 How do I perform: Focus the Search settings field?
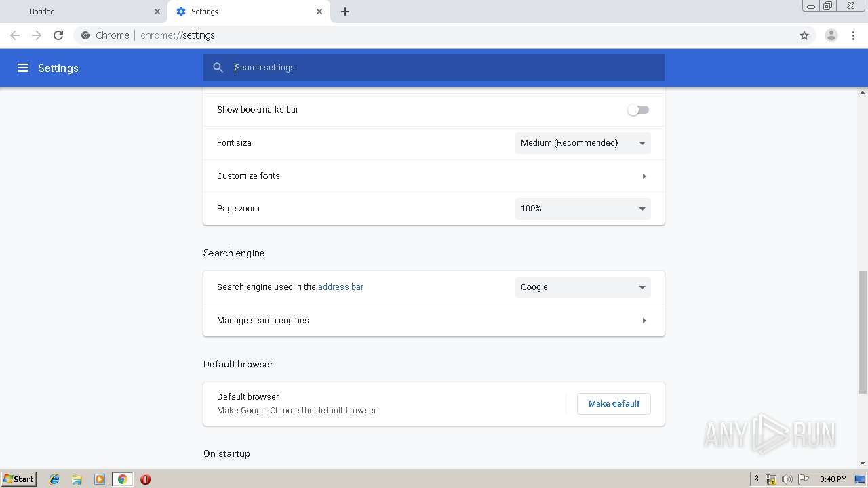click(x=434, y=68)
